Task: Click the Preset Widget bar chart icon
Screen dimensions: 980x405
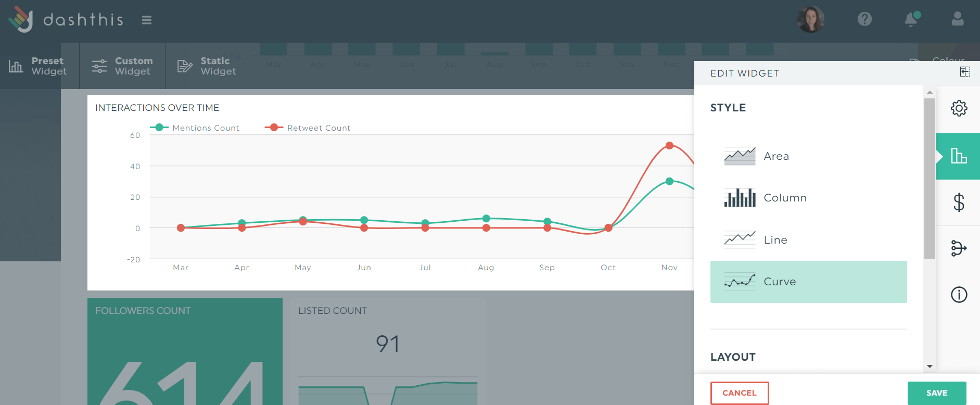Action: (16, 66)
